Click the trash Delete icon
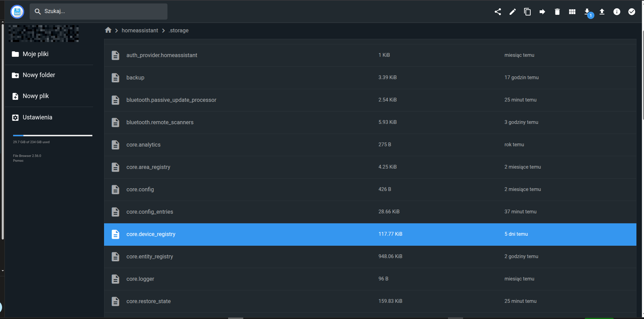The height and width of the screenshot is (319, 644). coord(557,12)
